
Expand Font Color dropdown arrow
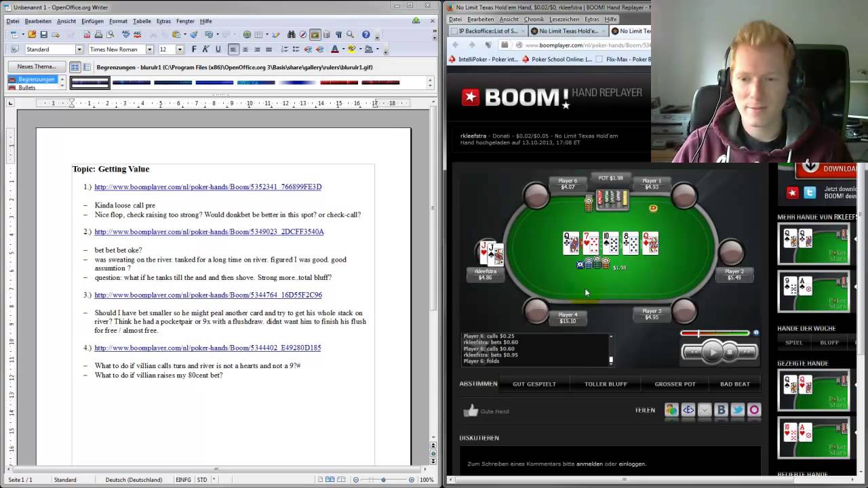[343, 49]
